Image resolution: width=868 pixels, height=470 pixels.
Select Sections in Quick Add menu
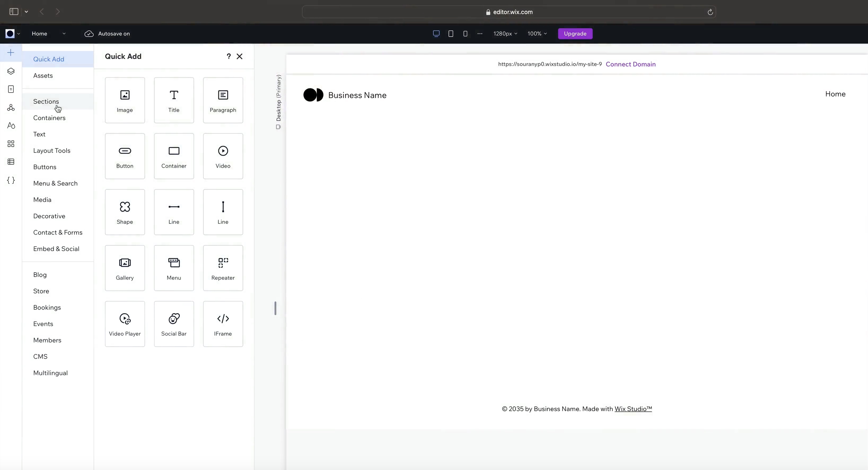point(46,101)
